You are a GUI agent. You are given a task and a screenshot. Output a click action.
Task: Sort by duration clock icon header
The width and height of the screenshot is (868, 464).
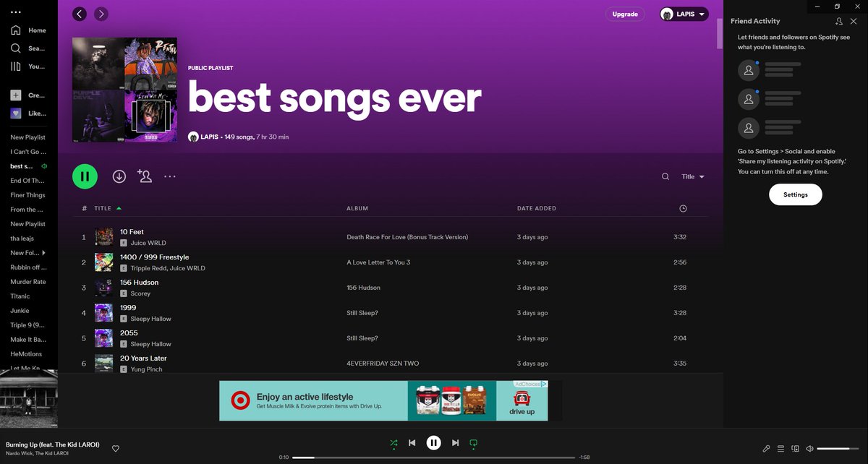[x=684, y=208]
